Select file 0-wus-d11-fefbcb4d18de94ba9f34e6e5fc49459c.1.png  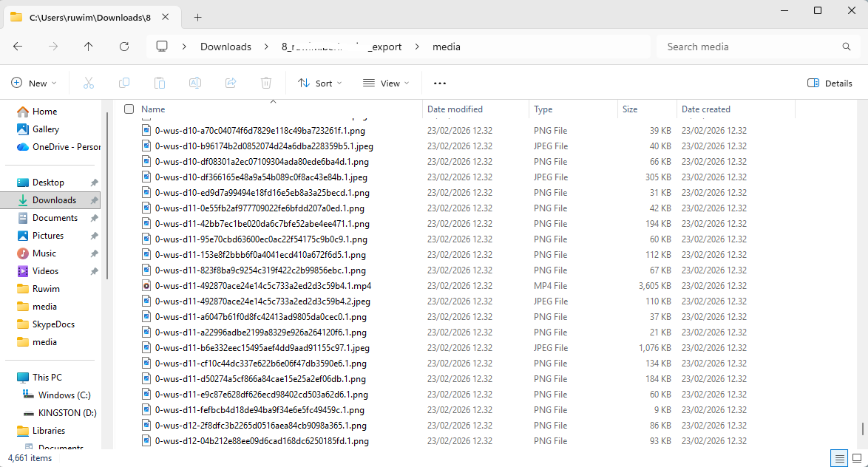pos(260,409)
